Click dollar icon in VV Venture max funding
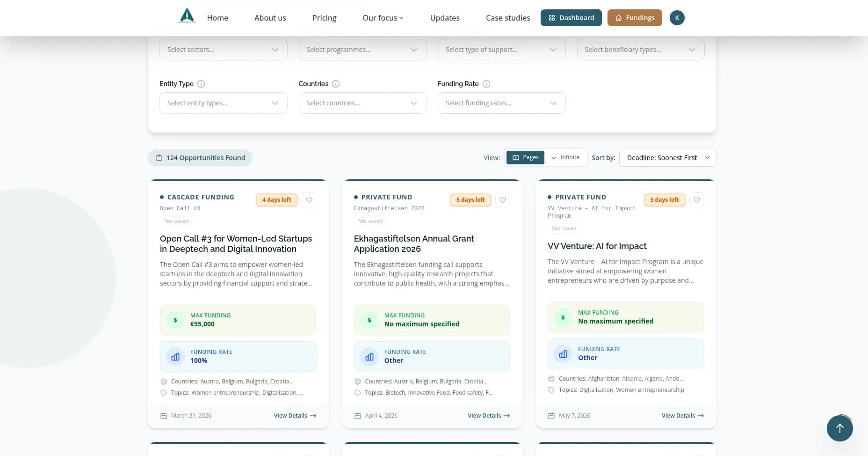This screenshot has width=868, height=456. (x=563, y=317)
